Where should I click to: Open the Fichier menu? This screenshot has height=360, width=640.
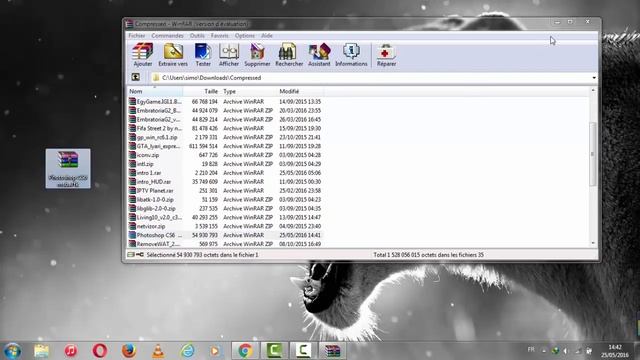pyautogui.click(x=137, y=36)
